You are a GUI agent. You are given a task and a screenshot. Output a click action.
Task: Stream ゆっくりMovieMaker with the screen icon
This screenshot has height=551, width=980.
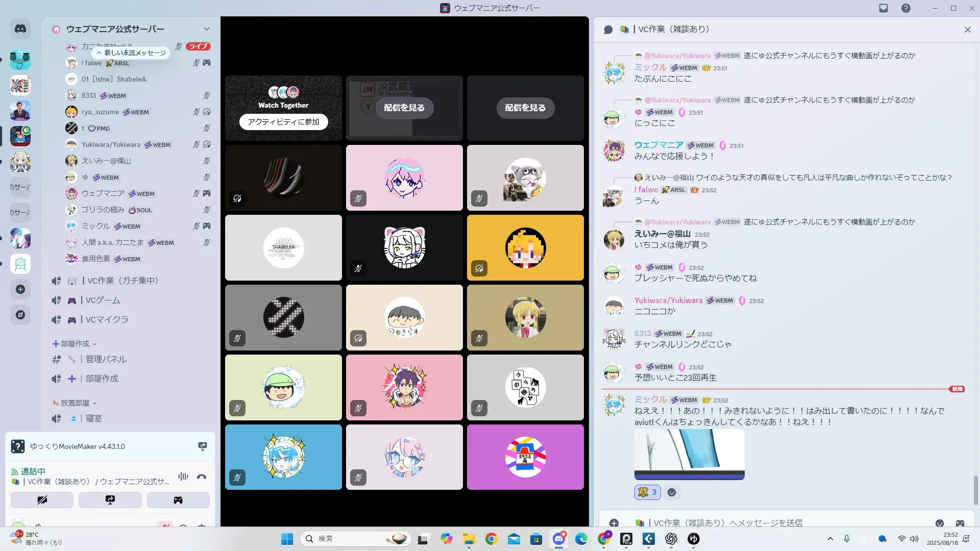202,446
